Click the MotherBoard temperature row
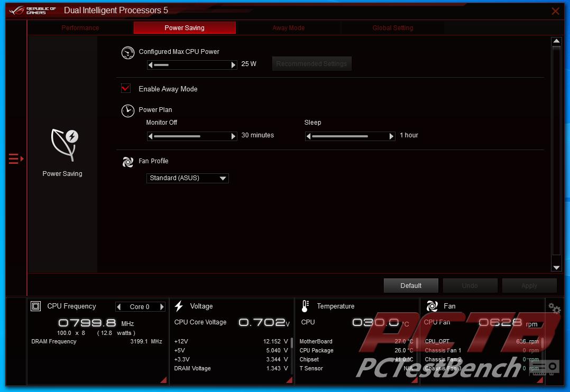This screenshot has height=392, width=570. (x=356, y=341)
